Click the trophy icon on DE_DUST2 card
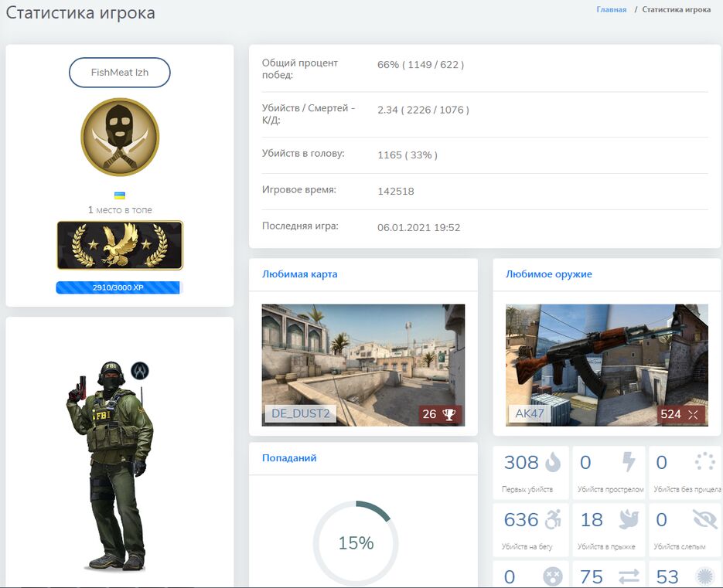Screen dimensions: 723x588 click(x=448, y=414)
